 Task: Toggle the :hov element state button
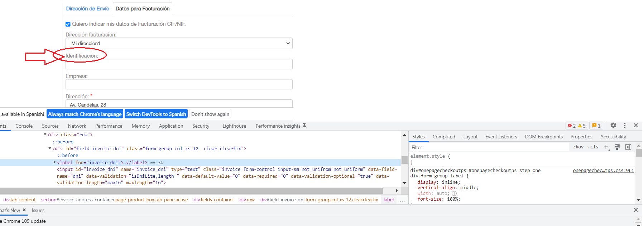pos(578,147)
